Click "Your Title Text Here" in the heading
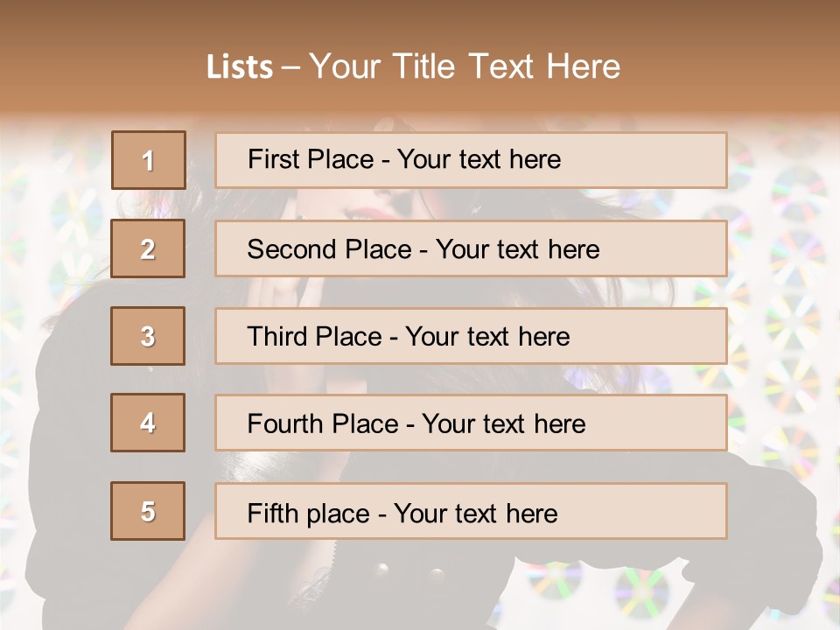 coord(465,66)
